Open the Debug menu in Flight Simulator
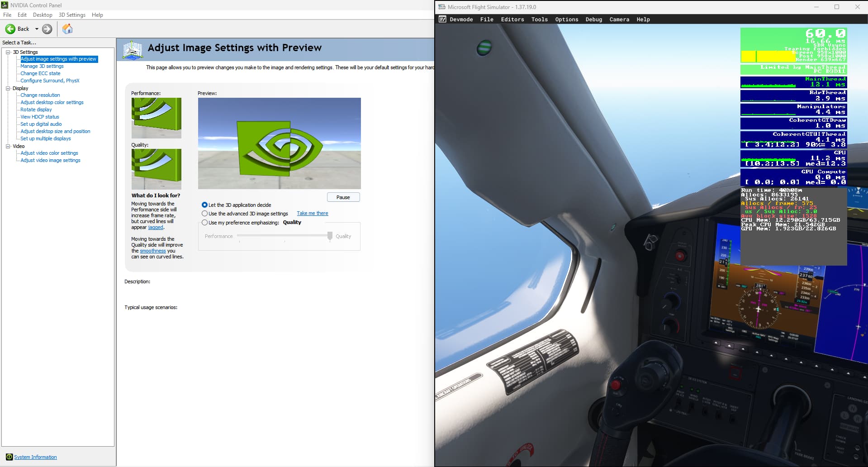 (x=593, y=19)
